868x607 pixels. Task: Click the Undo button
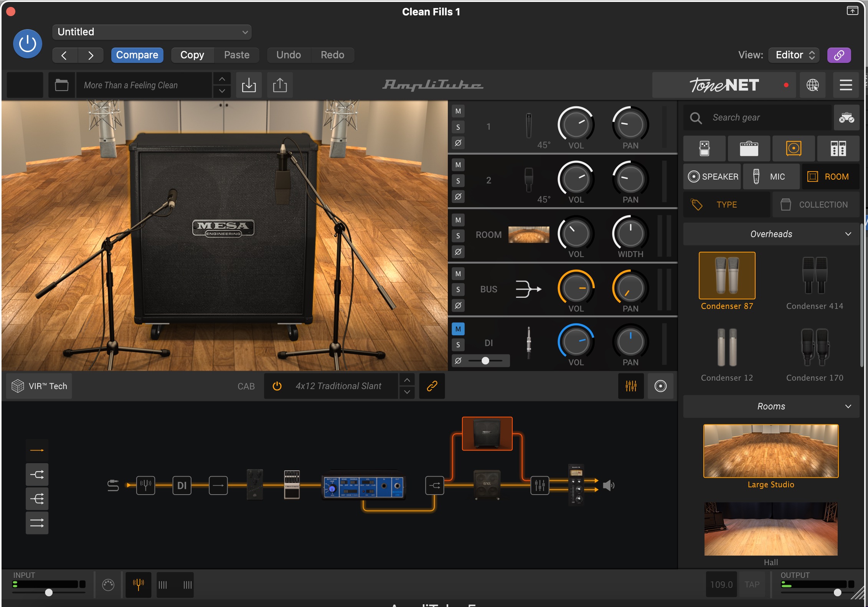(289, 55)
